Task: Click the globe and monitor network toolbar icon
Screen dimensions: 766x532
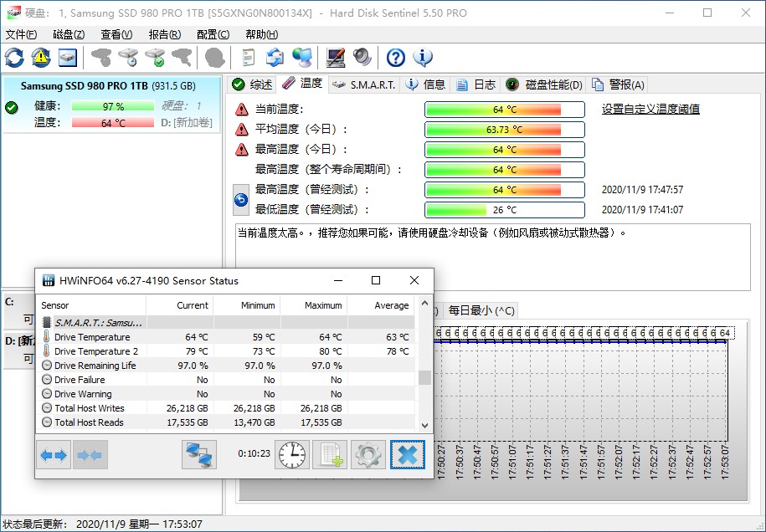Action: click(x=302, y=58)
